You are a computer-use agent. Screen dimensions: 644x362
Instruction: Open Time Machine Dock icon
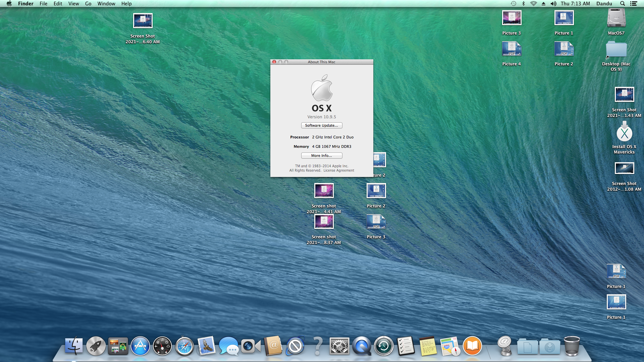click(384, 346)
